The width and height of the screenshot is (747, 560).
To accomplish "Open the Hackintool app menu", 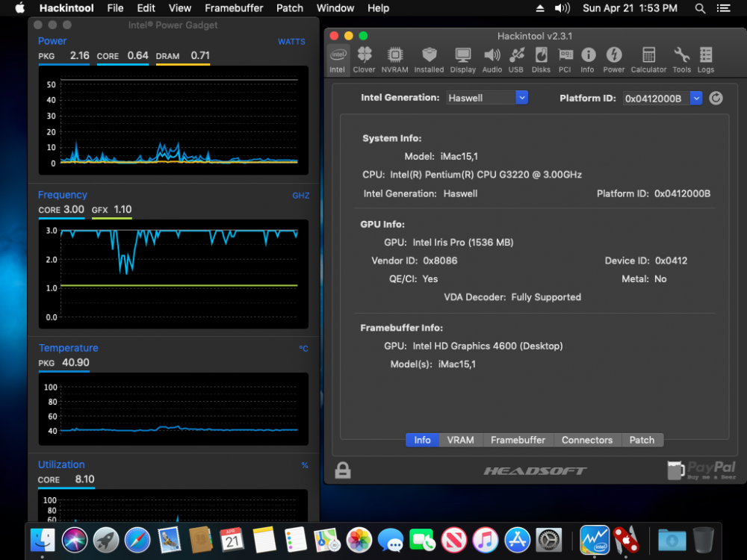I will click(66, 8).
